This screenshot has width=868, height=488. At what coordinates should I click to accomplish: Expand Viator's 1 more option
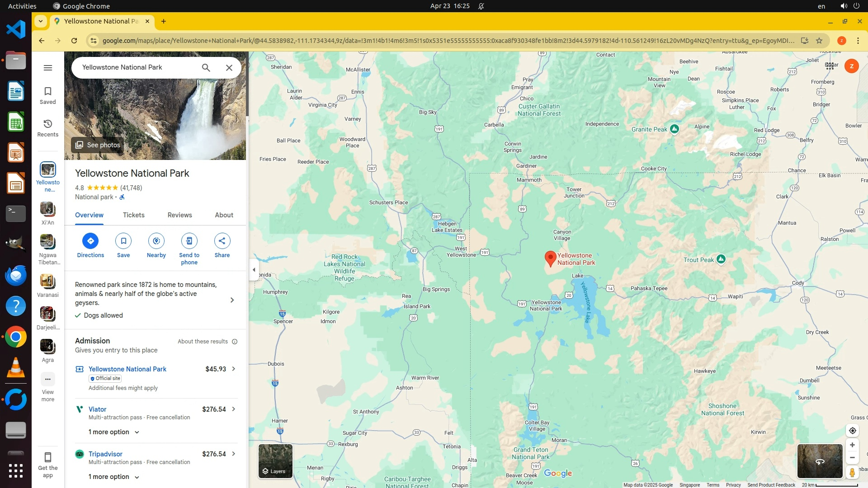[x=113, y=432]
